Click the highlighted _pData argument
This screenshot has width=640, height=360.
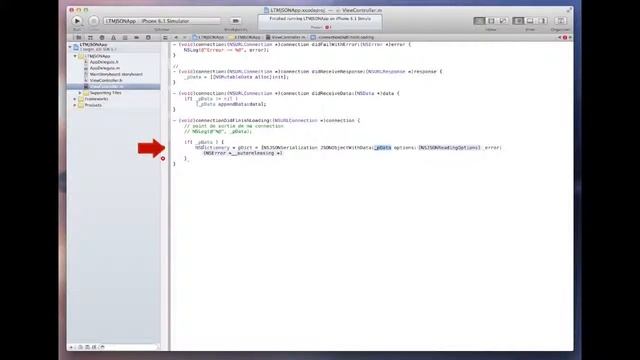tap(382, 148)
